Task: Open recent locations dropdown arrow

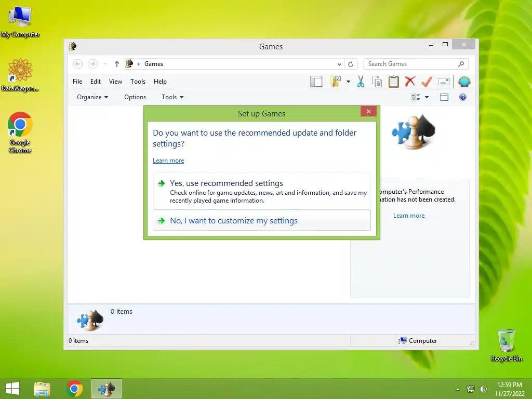Action: 105,64
